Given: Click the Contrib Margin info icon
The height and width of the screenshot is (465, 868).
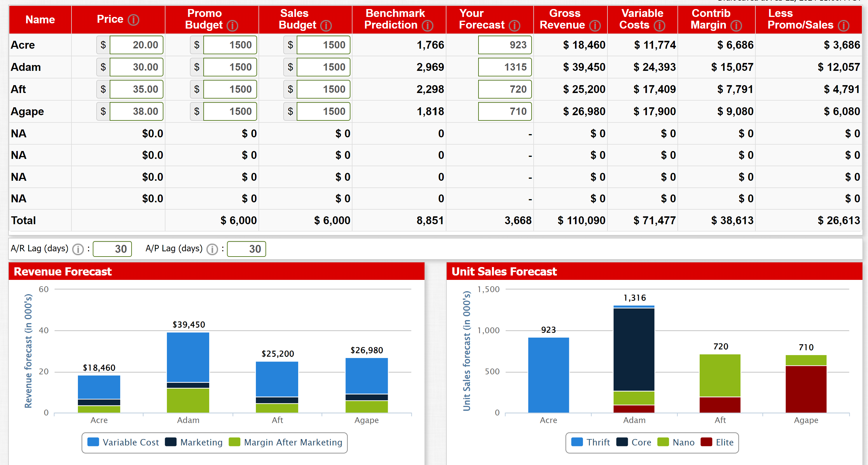Looking at the screenshot, I should pyautogui.click(x=736, y=25).
